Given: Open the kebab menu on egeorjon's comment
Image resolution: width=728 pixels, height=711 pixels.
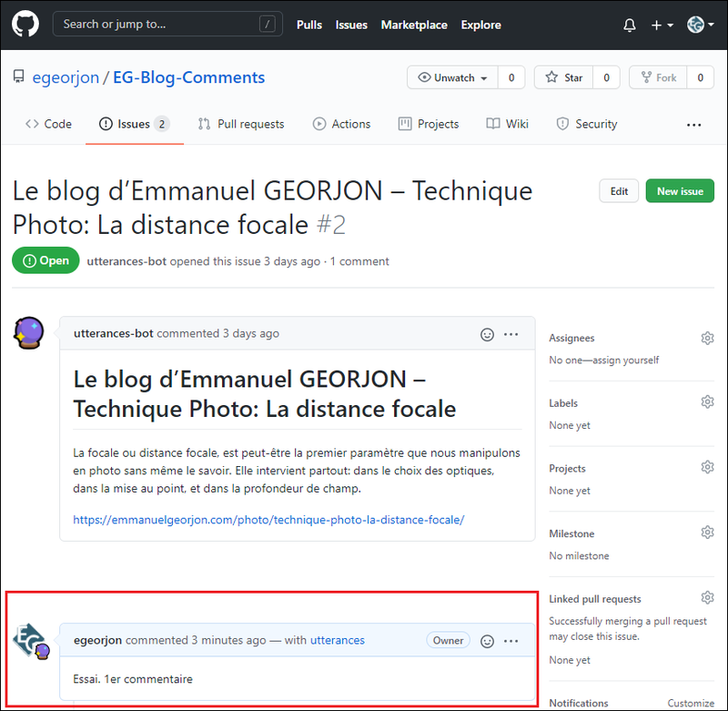Looking at the screenshot, I should tap(511, 641).
